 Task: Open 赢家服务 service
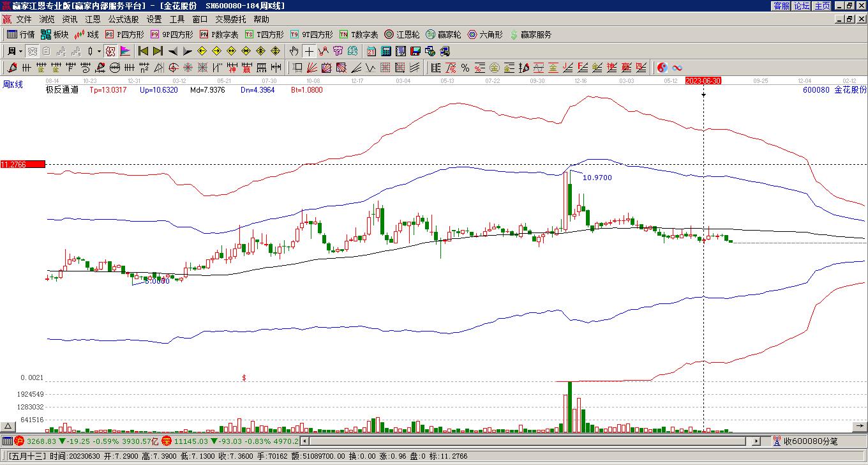[530, 34]
